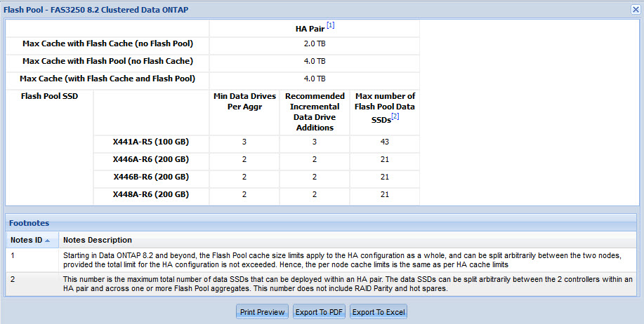644x324 pixels.
Task: Click the Min Data Drives Per Aggr header
Action: 244,101
